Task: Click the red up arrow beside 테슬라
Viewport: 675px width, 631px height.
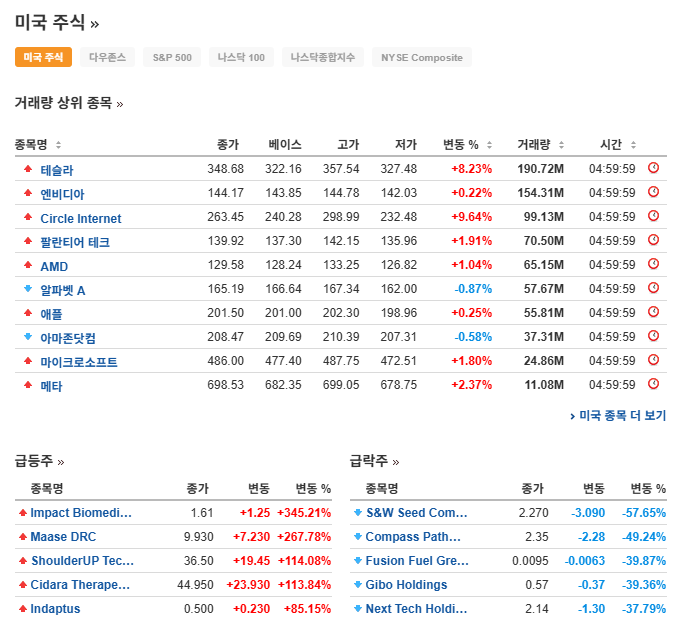Action: coord(28,169)
